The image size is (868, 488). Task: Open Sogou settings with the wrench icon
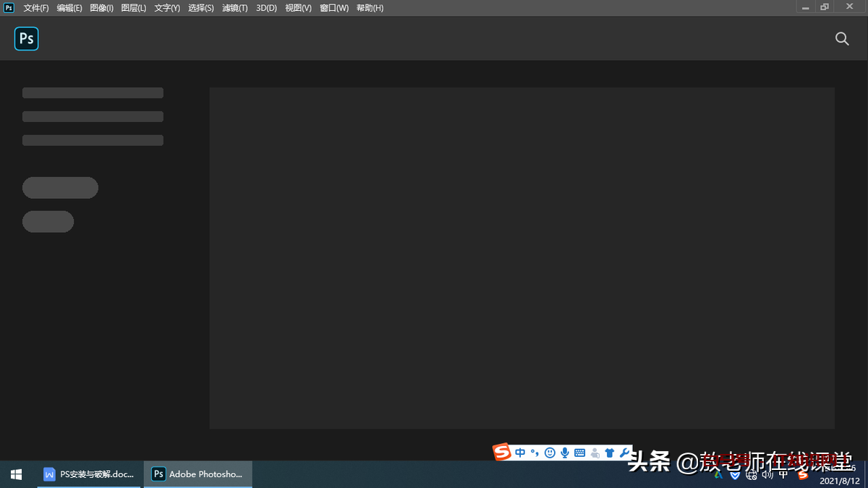coord(625,453)
